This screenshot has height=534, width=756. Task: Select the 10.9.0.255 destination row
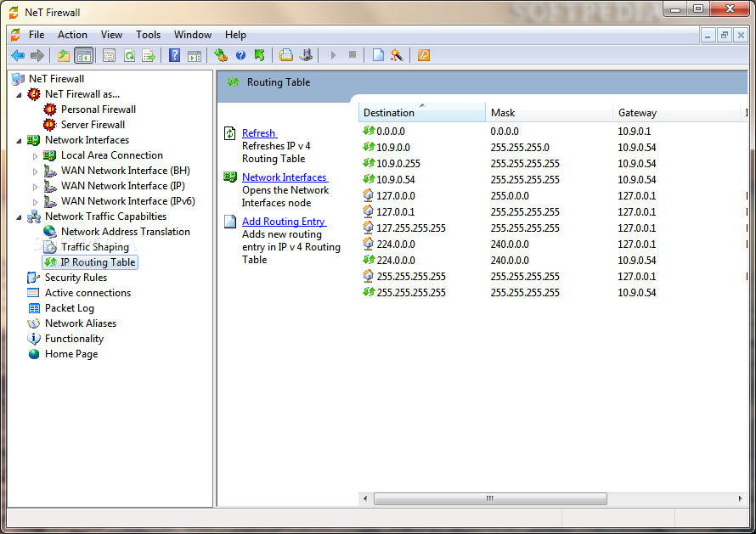[398, 163]
